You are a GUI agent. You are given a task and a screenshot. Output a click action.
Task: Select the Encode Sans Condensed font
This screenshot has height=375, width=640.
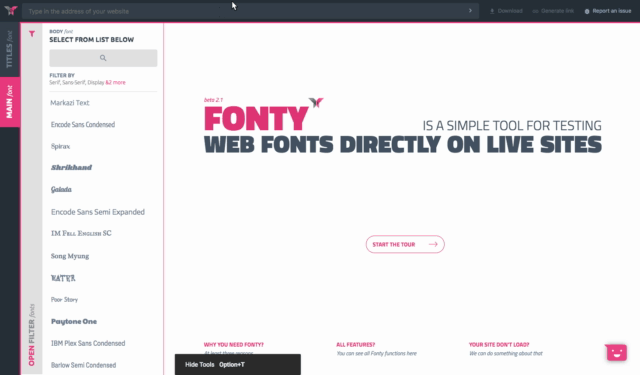pos(83,124)
